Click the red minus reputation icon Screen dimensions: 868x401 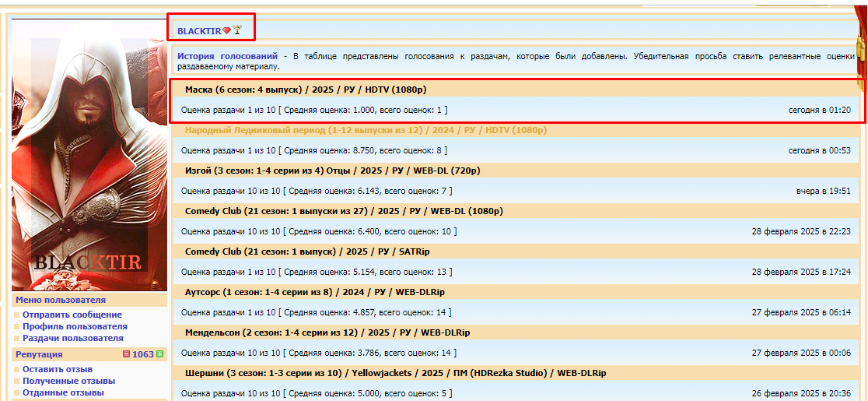pos(126,354)
